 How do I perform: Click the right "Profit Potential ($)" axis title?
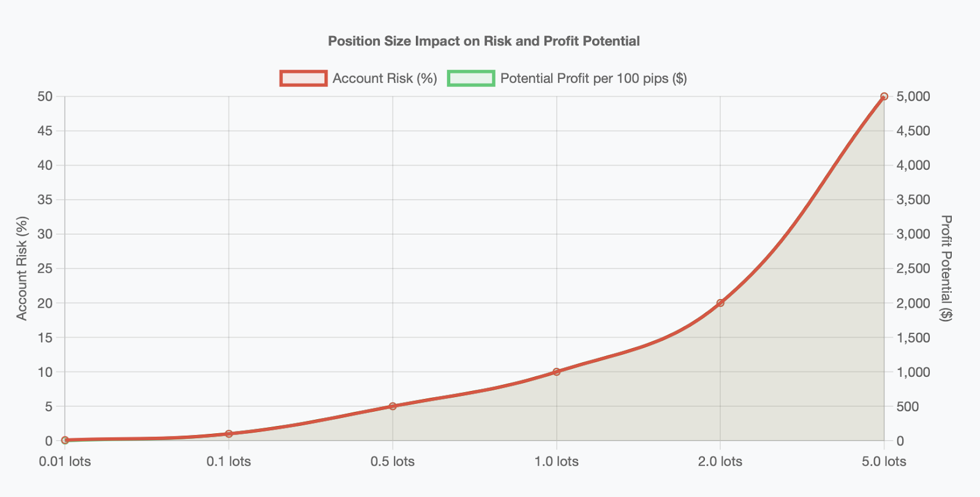[946, 268]
